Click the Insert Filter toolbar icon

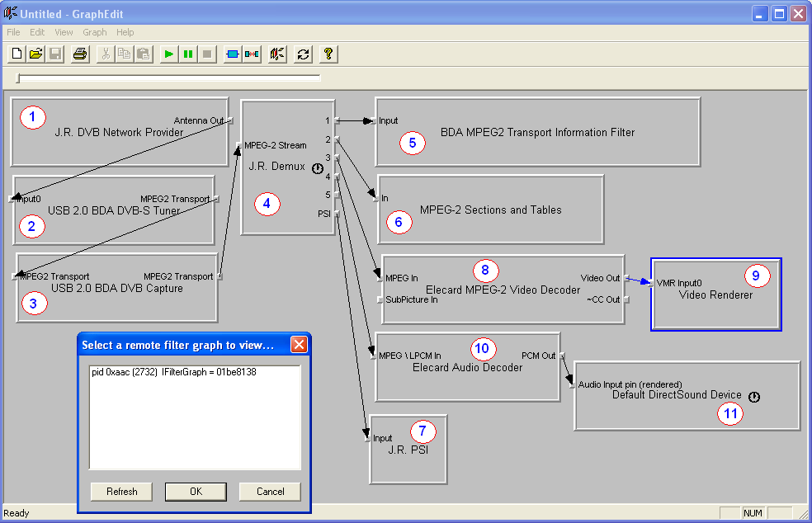coord(233,54)
